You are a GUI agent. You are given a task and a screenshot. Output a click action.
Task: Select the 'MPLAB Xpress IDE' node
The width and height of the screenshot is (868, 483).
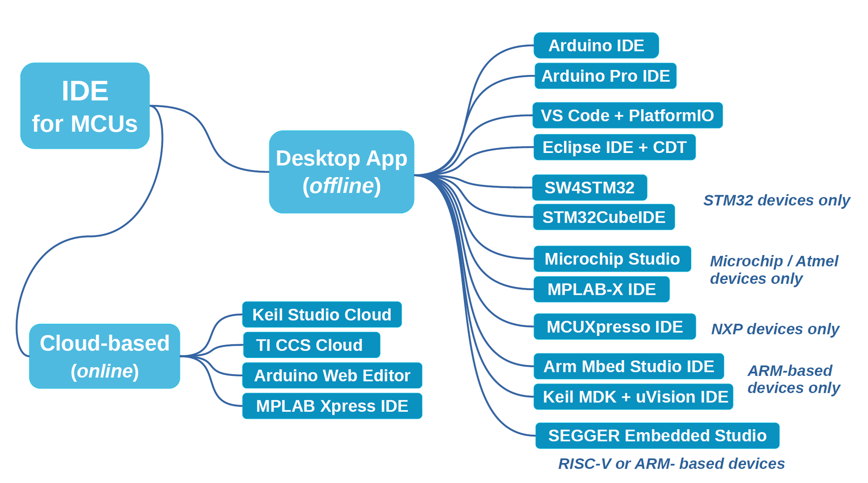tap(332, 406)
